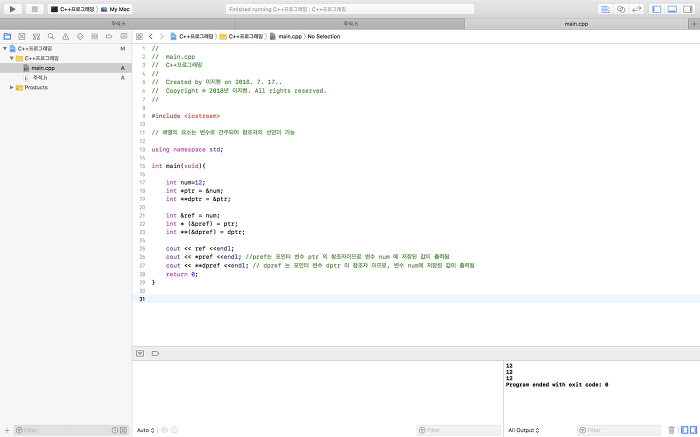Go back in editor history

coord(151,36)
